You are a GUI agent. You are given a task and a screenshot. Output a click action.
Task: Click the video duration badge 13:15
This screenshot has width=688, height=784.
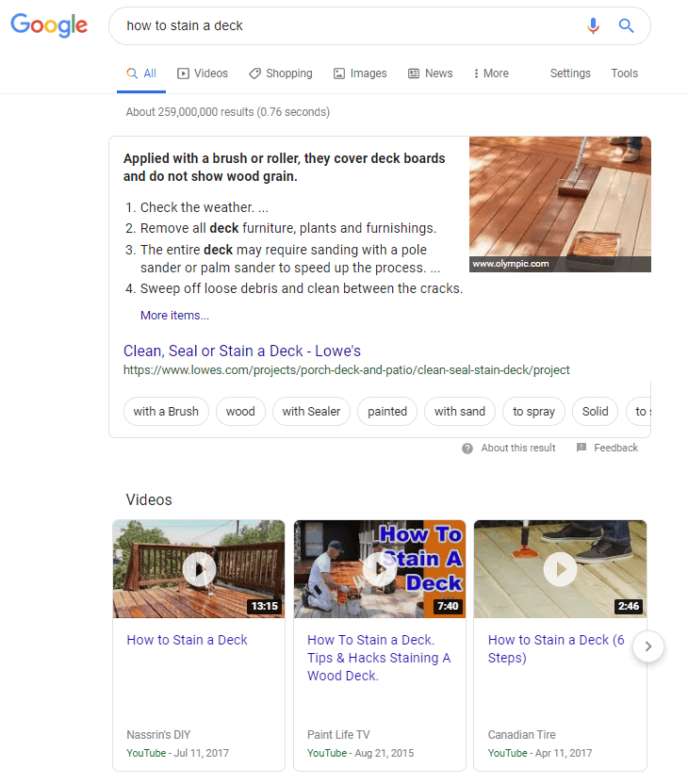[x=265, y=606]
